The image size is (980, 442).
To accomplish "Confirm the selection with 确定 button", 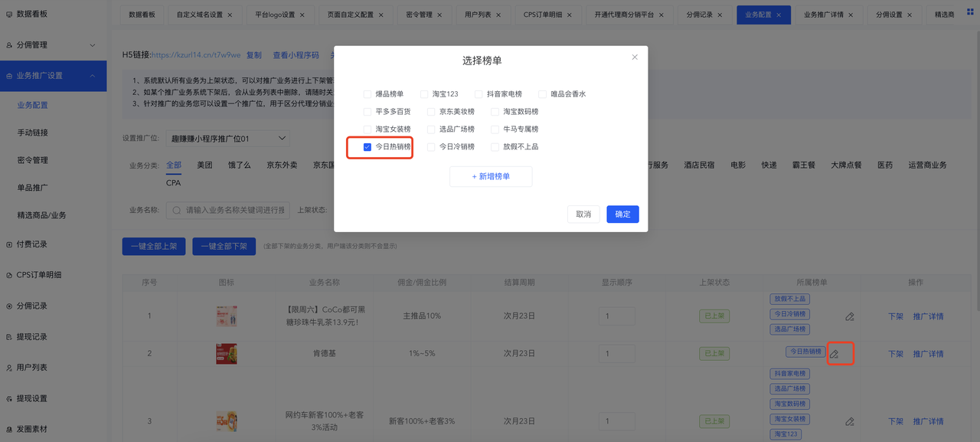I will 622,214.
